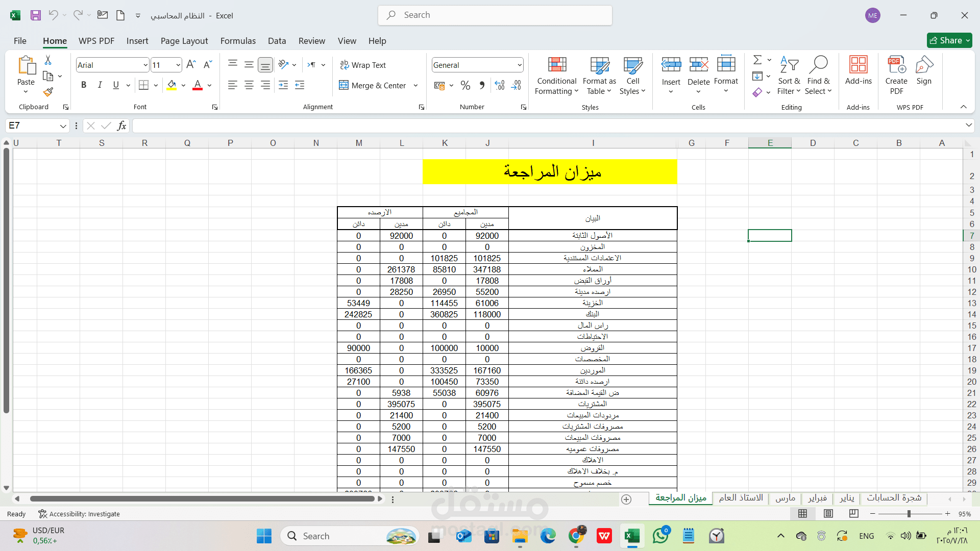Click the Cut scissors icon

click(48, 60)
